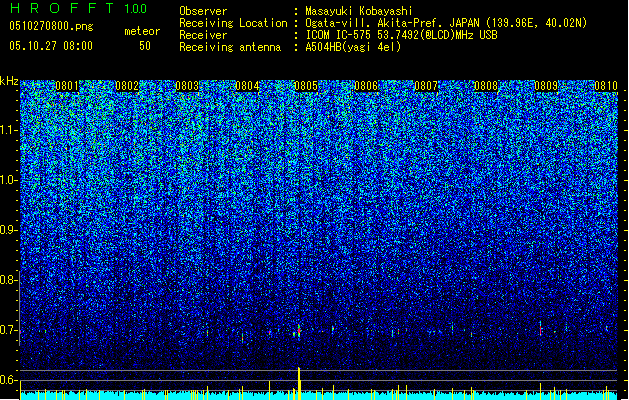Click the 0802 time marker
This screenshot has width=629, height=400.
pyautogui.click(x=127, y=86)
